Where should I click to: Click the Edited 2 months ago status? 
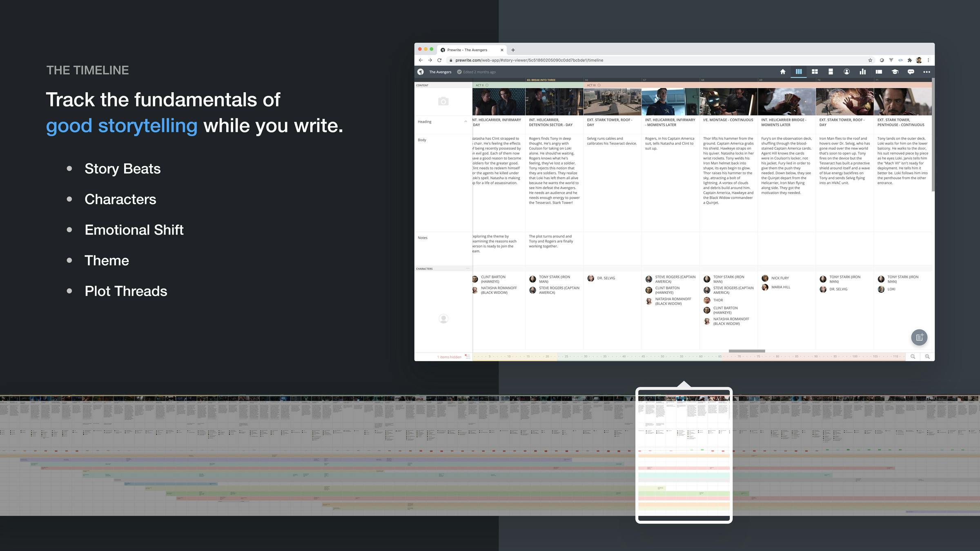pos(476,72)
